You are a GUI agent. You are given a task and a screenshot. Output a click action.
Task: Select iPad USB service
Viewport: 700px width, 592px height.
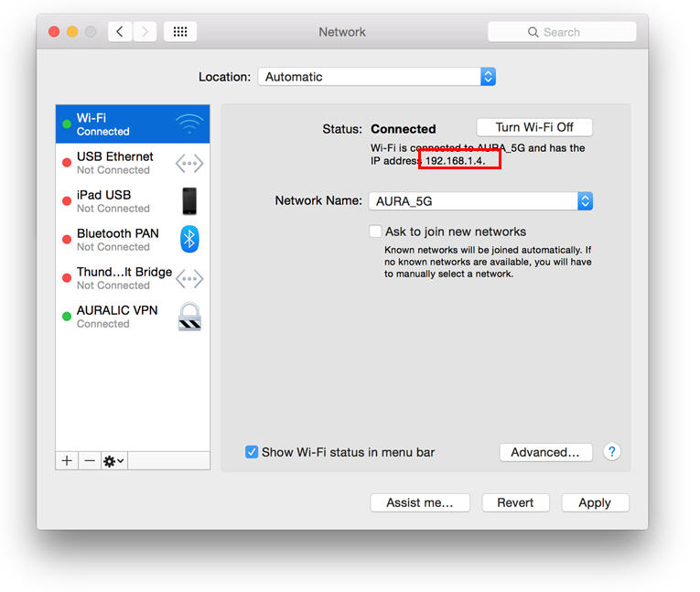pos(133,201)
